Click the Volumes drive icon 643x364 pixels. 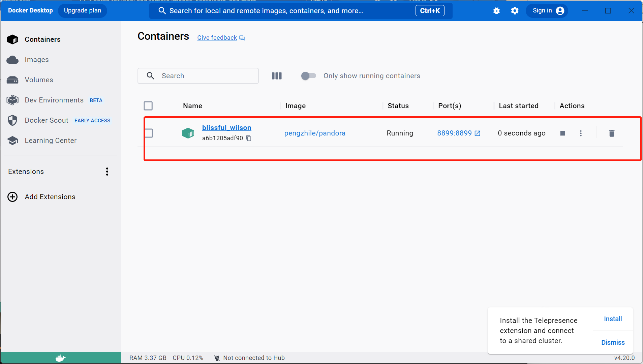coord(12,80)
